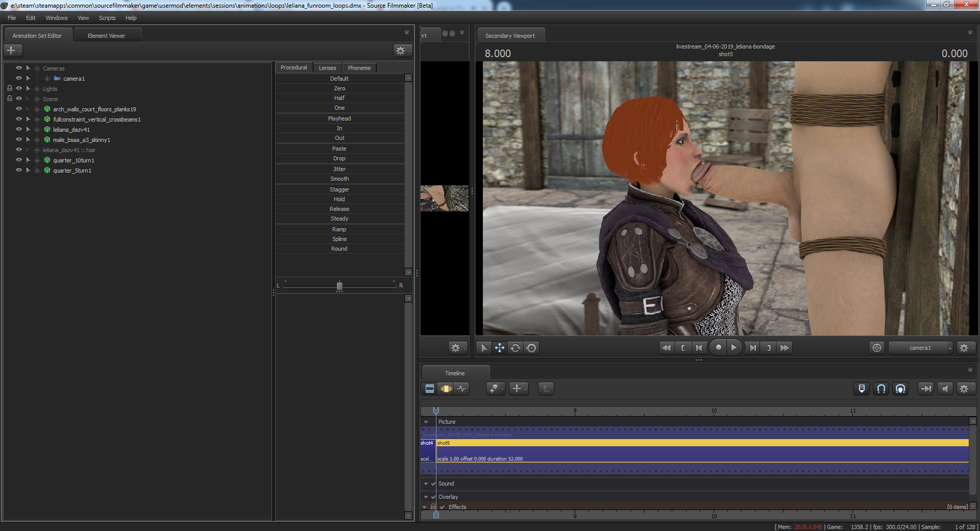This screenshot has height=531, width=980.
Task: Expand the Lights tree group
Action: point(37,89)
